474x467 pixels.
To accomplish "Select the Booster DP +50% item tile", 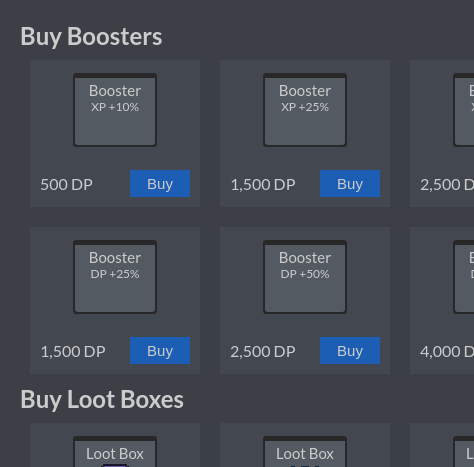I will click(305, 277).
